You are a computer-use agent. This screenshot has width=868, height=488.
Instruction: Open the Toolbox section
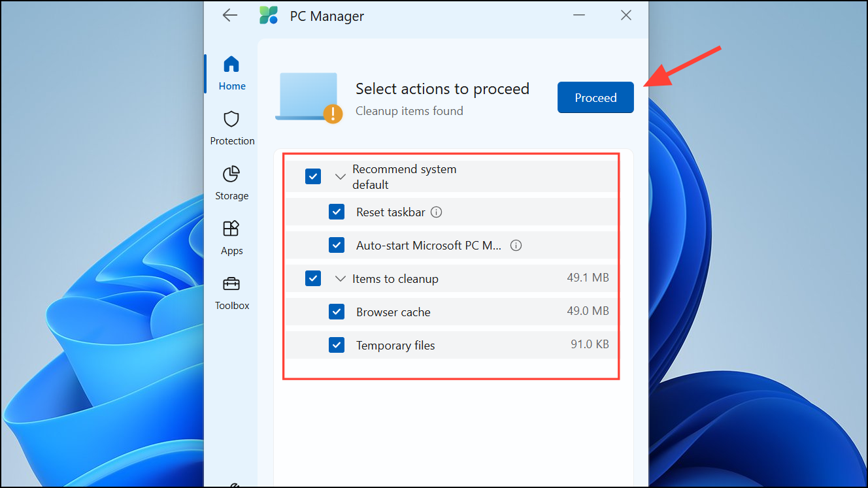pos(232,293)
